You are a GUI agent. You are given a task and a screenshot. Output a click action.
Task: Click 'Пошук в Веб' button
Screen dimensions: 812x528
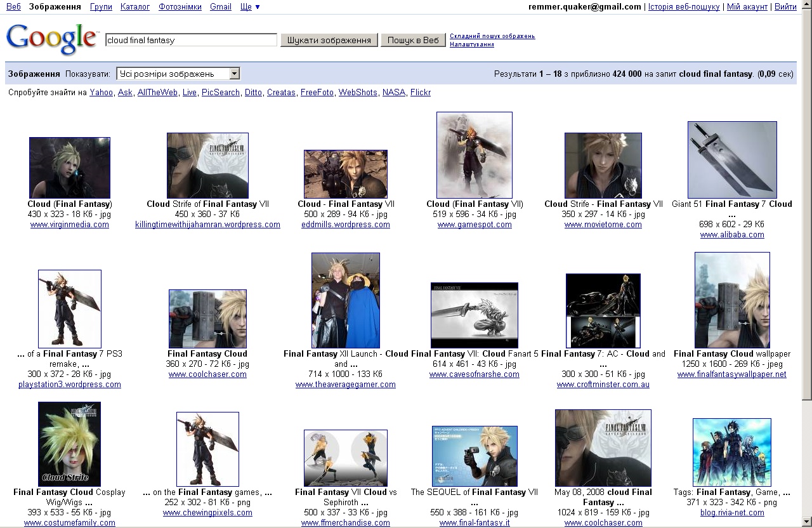tap(413, 40)
